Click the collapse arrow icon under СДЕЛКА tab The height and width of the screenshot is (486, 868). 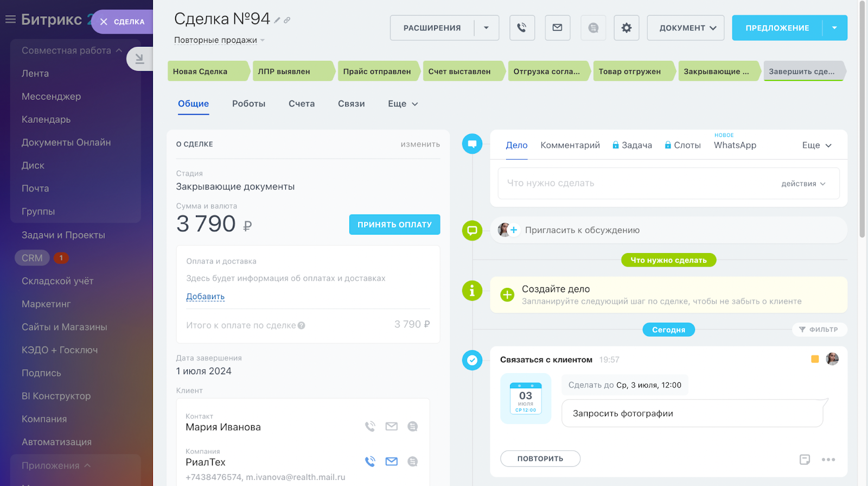[139, 59]
